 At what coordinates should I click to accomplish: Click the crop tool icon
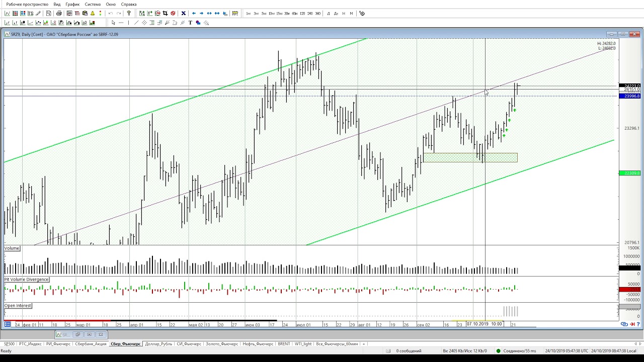(165, 13)
